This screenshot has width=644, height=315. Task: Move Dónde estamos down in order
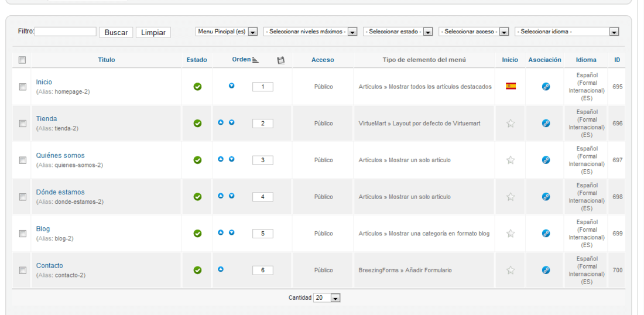point(232,196)
